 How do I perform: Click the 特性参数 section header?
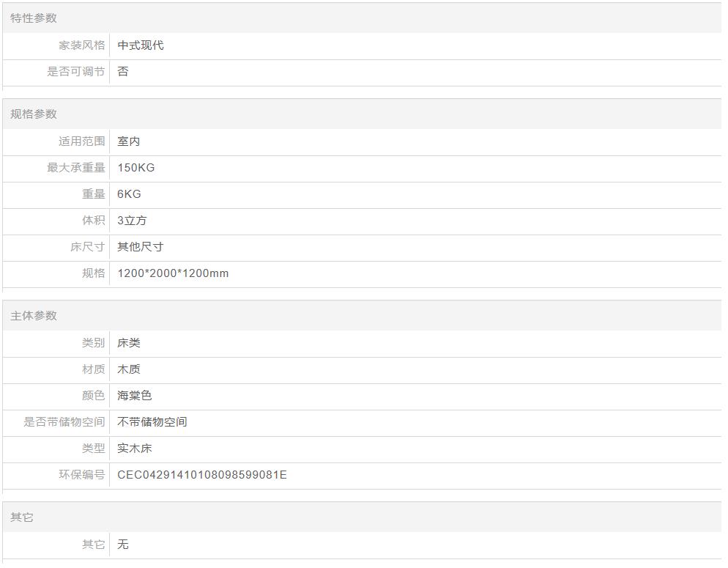pos(34,18)
